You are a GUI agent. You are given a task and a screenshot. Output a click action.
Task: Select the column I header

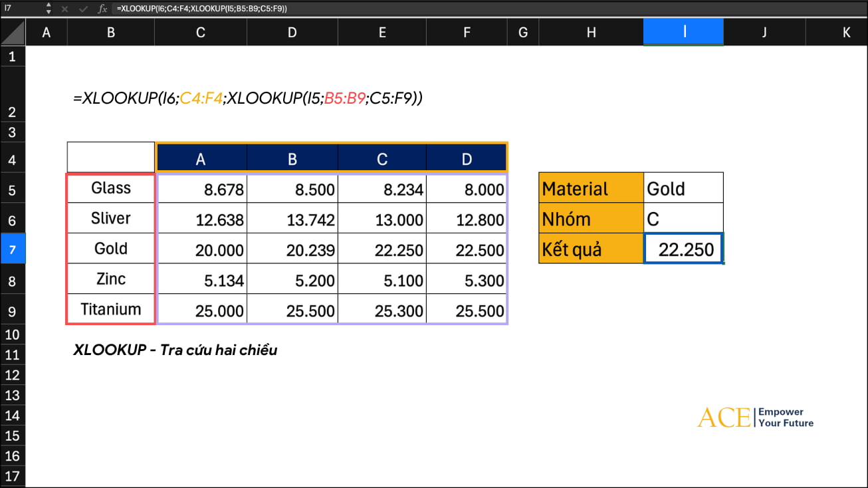click(683, 32)
